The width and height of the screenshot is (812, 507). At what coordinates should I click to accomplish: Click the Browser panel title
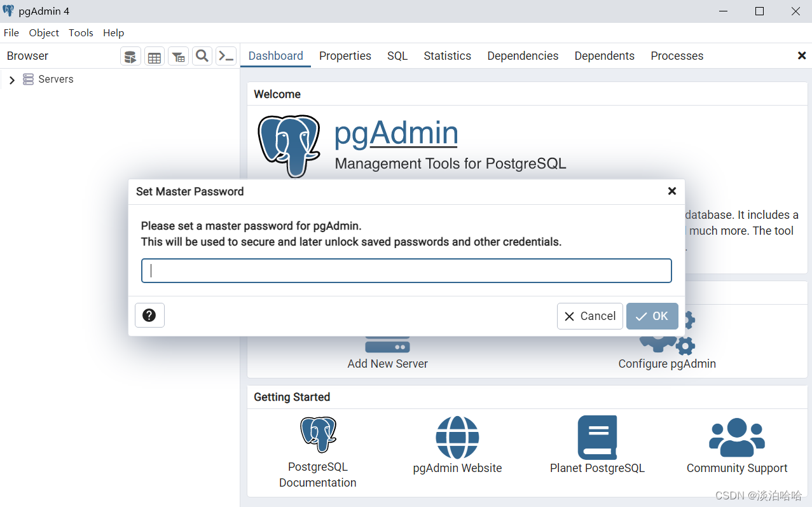point(27,56)
